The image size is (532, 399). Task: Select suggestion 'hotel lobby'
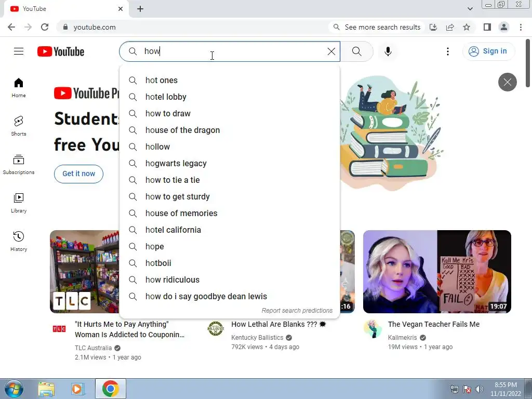pyautogui.click(x=230, y=97)
